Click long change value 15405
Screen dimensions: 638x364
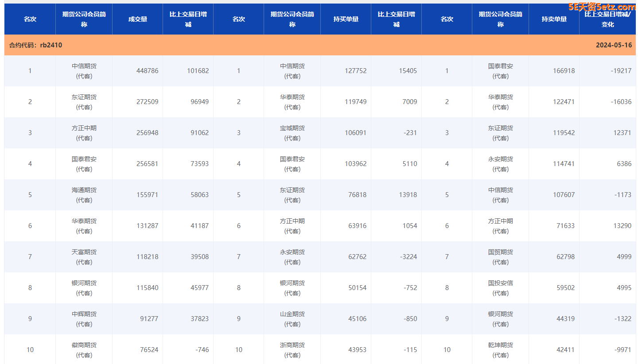408,71
